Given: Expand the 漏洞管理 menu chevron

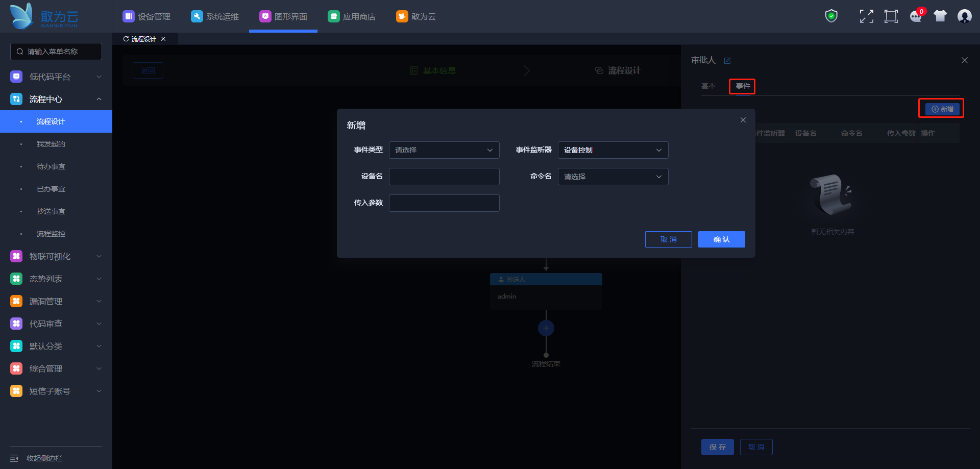Looking at the screenshot, I should pos(99,301).
